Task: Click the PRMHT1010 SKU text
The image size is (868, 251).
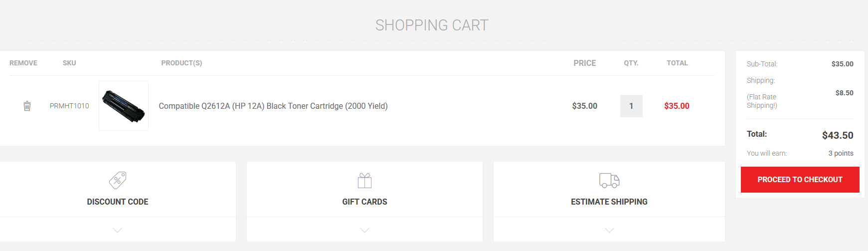Action: coord(69,106)
